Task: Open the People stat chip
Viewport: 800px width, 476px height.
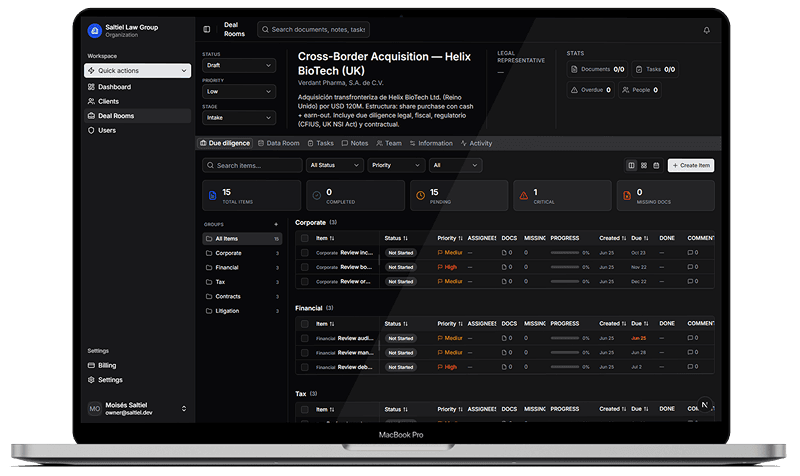Action: coord(640,90)
